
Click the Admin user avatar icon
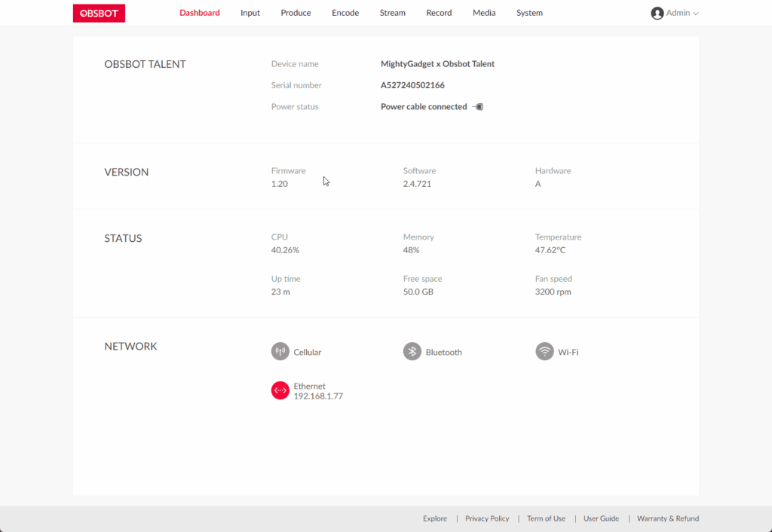[x=657, y=13]
